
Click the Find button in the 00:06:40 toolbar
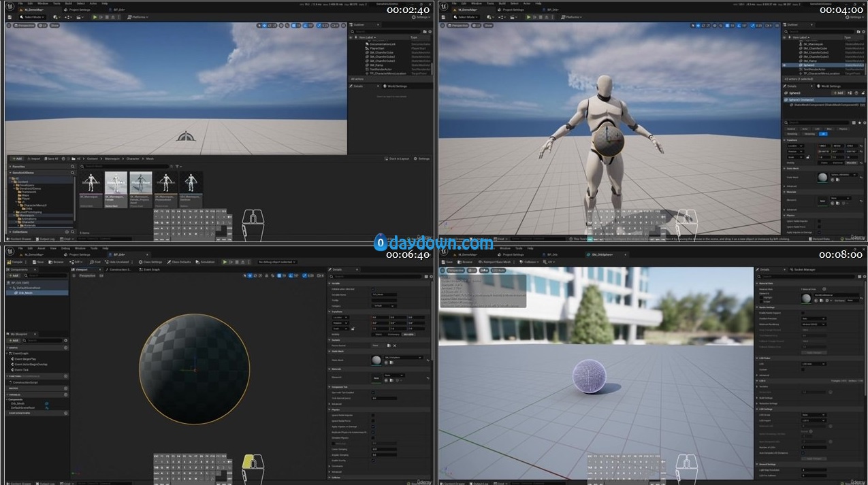(95, 262)
